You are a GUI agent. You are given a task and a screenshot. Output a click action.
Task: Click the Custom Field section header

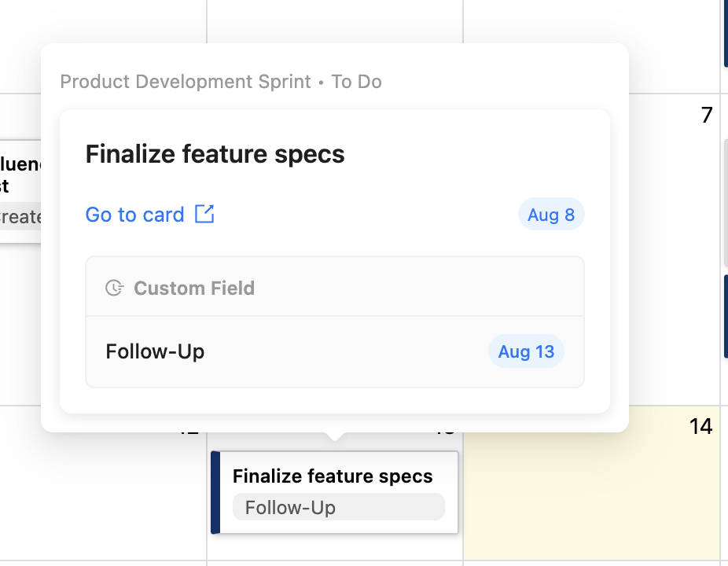(193, 288)
